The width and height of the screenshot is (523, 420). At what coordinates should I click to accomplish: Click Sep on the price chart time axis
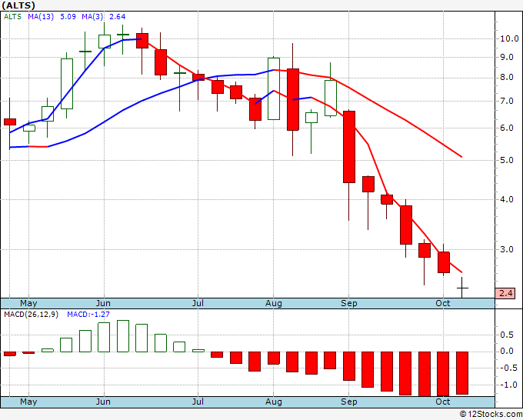[349, 303]
